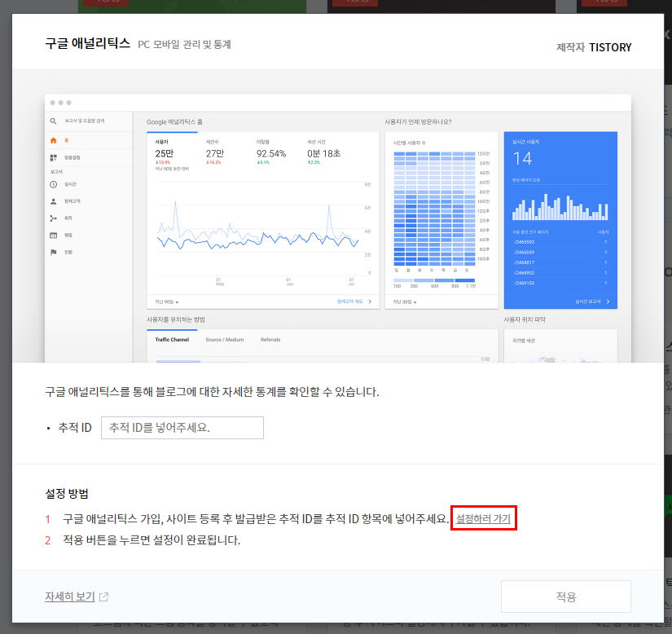The width and height of the screenshot is (672, 634).
Task: Click the TISTORY creator name
Action: click(610, 47)
